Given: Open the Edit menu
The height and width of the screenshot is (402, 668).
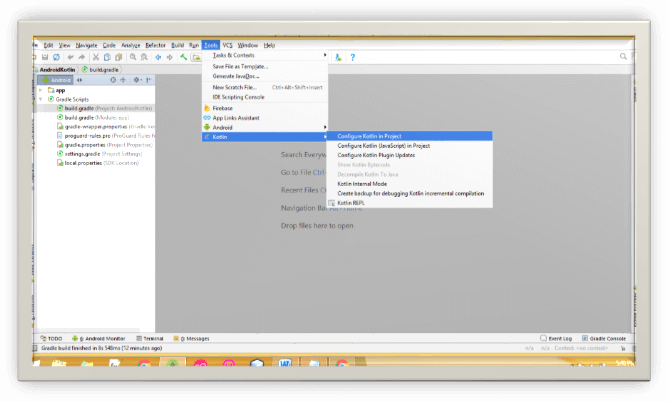Looking at the screenshot, I should tap(48, 45).
